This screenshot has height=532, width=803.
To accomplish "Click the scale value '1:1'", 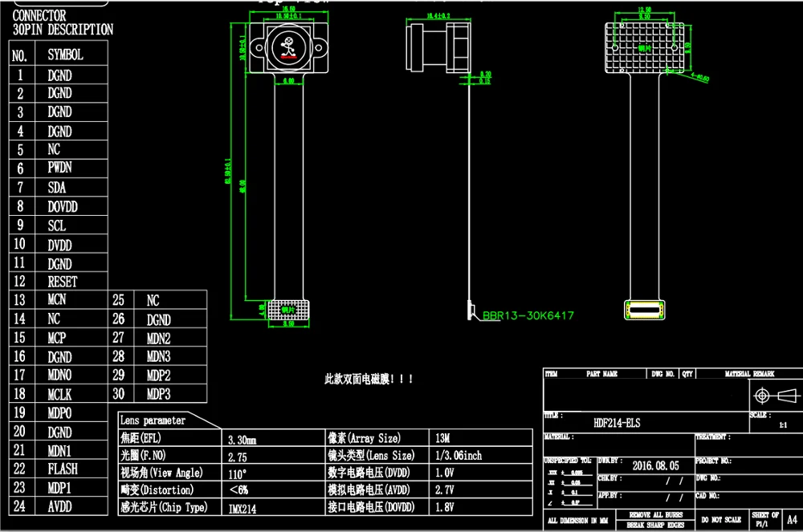I will point(783,425).
